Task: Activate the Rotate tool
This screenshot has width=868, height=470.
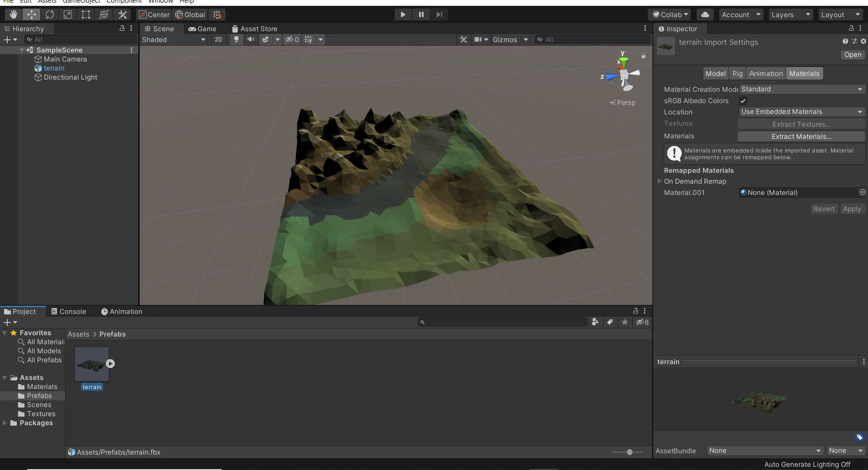Action: point(49,14)
